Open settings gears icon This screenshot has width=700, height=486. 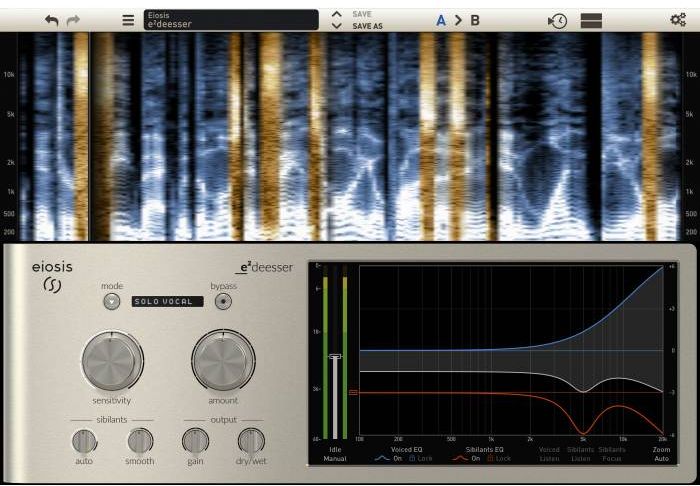678,20
